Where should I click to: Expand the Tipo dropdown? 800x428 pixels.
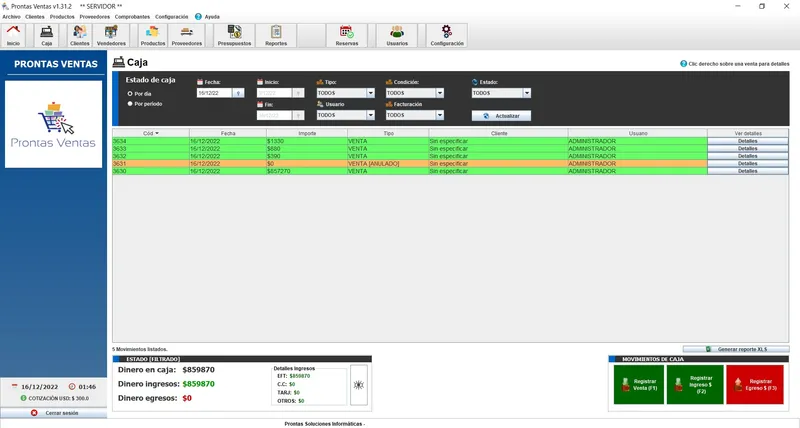(x=371, y=93)
